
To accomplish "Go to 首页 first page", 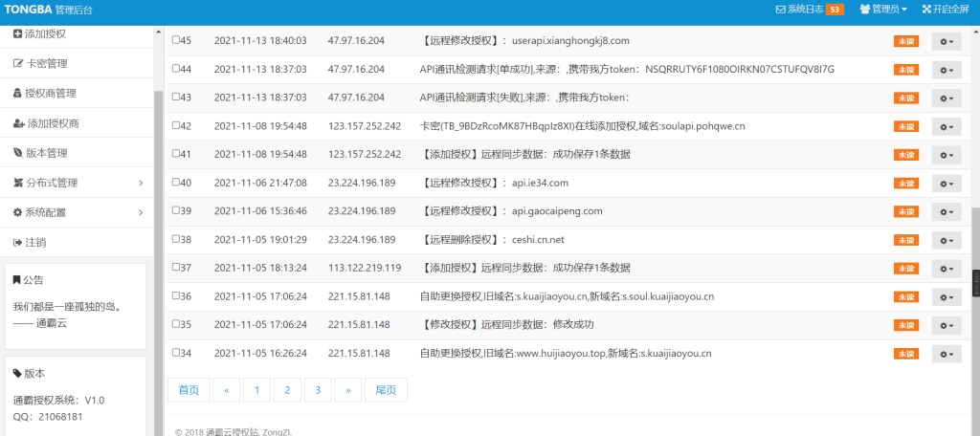I will pyautogui.click(x=189, y=390).
